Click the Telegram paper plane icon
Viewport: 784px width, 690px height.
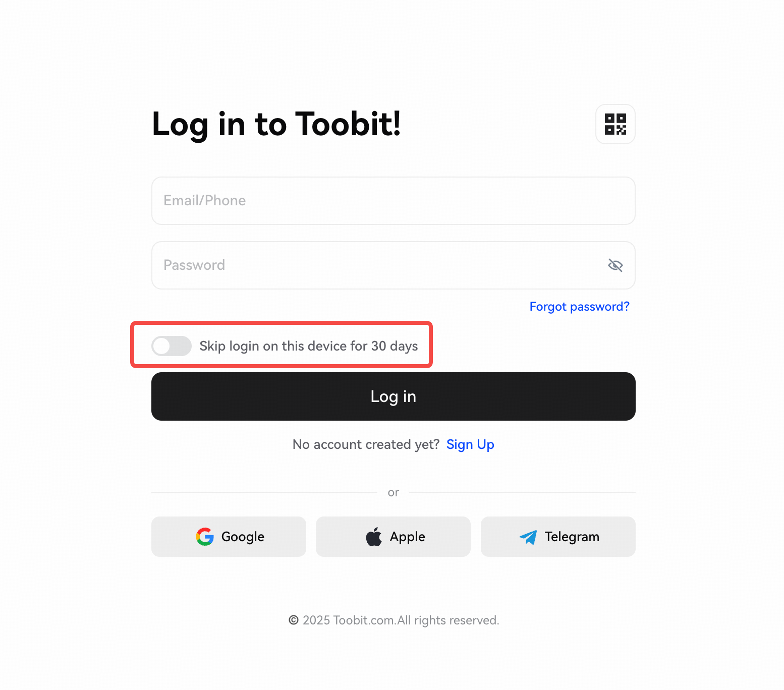pyautogui.click(x=528, y=537)
